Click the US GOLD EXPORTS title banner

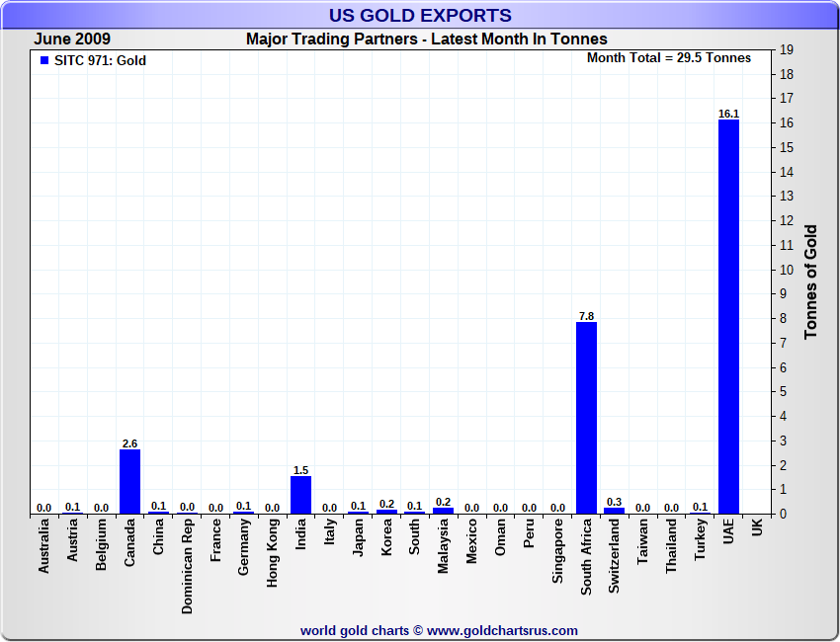point(420,15)
